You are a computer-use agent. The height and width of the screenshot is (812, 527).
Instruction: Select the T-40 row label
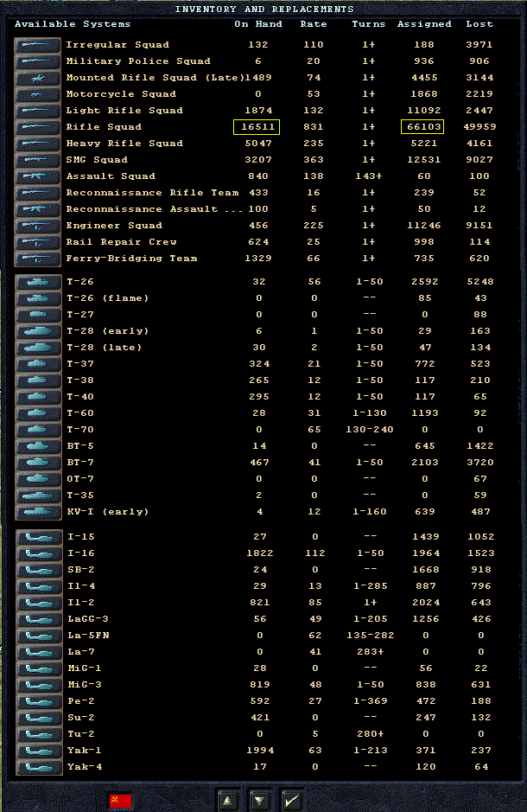[x=80, y=397]
